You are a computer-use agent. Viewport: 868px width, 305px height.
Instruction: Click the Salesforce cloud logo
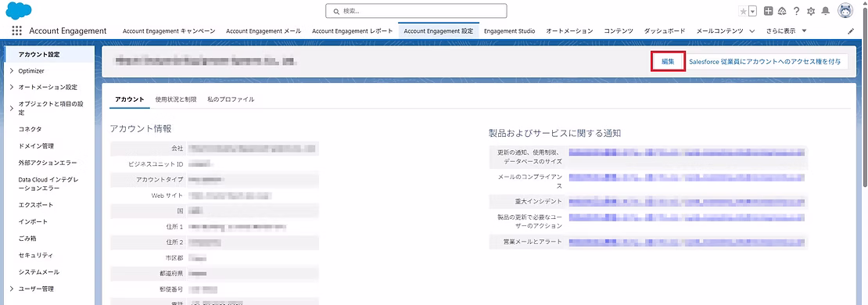pos(19,10)
